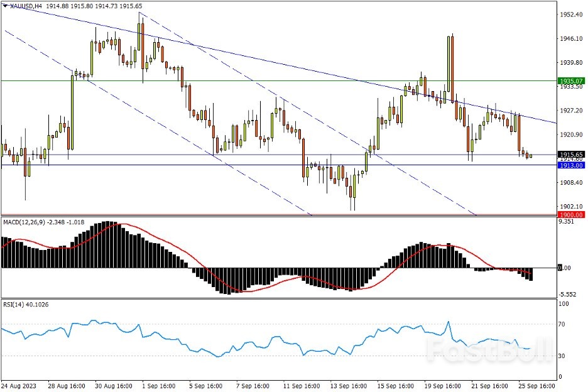Click the XAUUSD,H4 symbol title
The width and height of the screenshot is (588, 392).
pos(26,7)
